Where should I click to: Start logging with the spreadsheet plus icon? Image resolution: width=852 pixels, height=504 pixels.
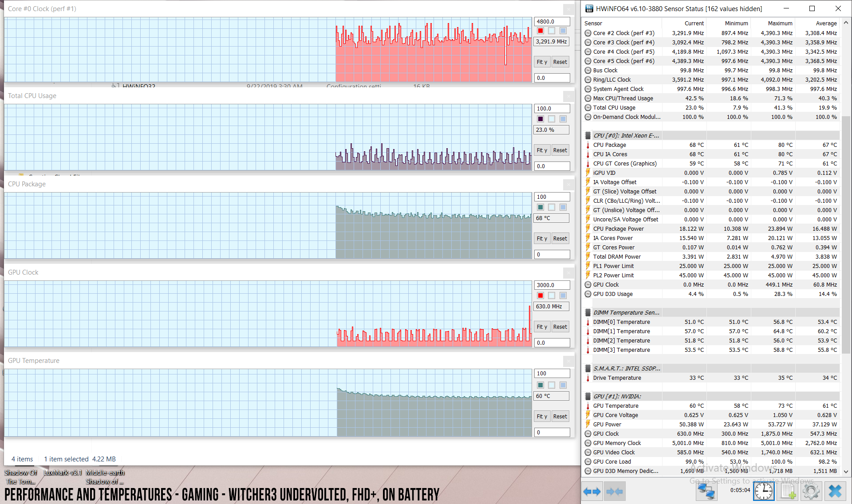coord(788,491)
